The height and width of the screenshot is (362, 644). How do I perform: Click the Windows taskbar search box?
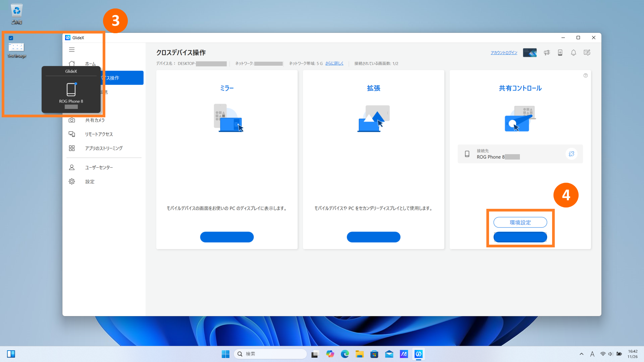click(x=270, y=354)
